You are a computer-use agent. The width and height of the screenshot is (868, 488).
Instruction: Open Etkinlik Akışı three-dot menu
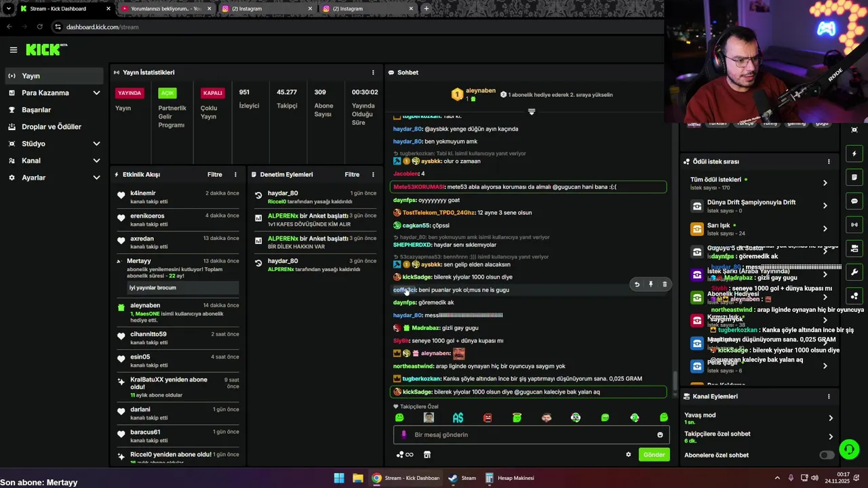pyautogui.click(x=235, y=174)
